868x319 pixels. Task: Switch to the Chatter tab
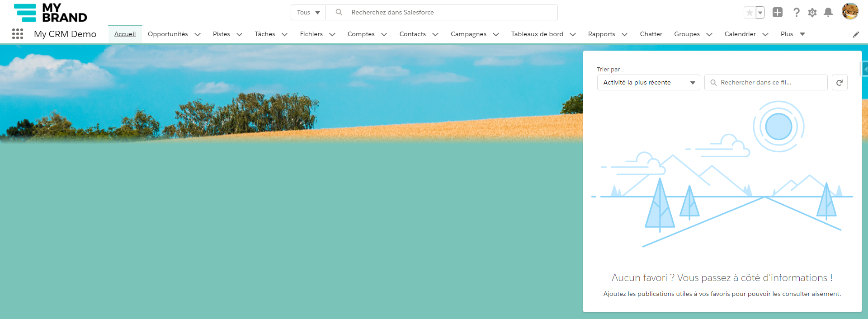click(651, 34)
